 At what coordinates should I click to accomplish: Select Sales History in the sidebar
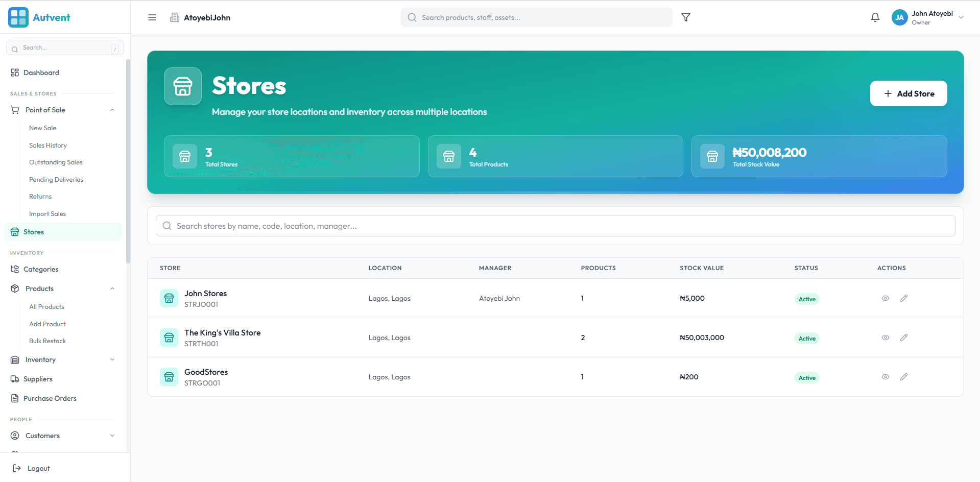(x=47, y=145)
